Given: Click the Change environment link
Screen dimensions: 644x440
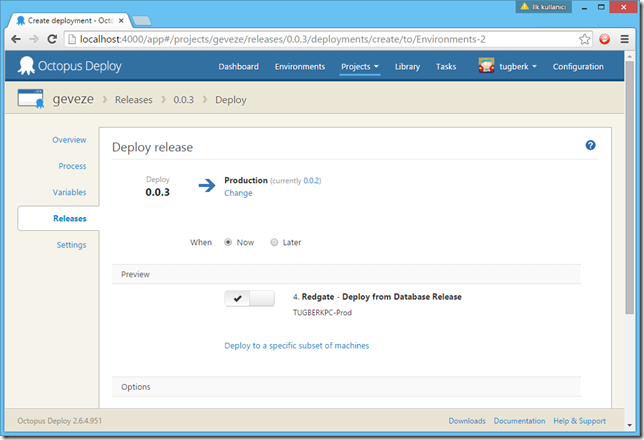Looking at the screenshot, I should [238, 193].
